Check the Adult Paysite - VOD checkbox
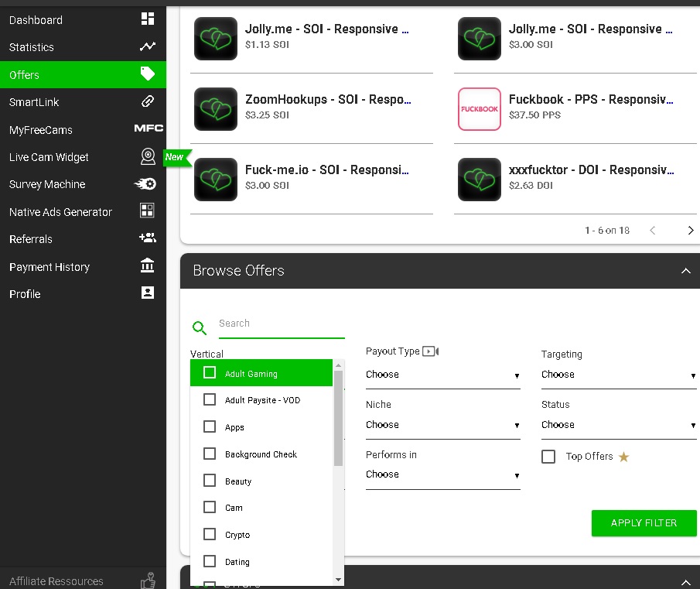 (x=210, y=399)
